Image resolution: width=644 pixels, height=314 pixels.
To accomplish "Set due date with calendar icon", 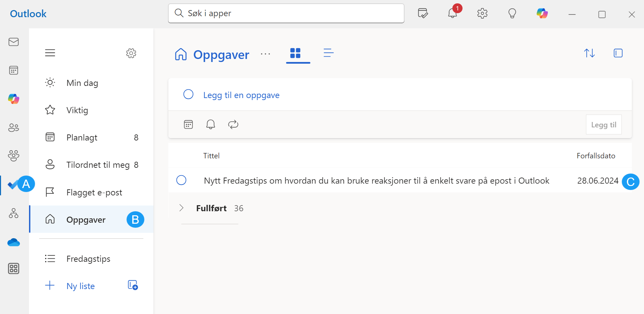I will click(188, 125).
